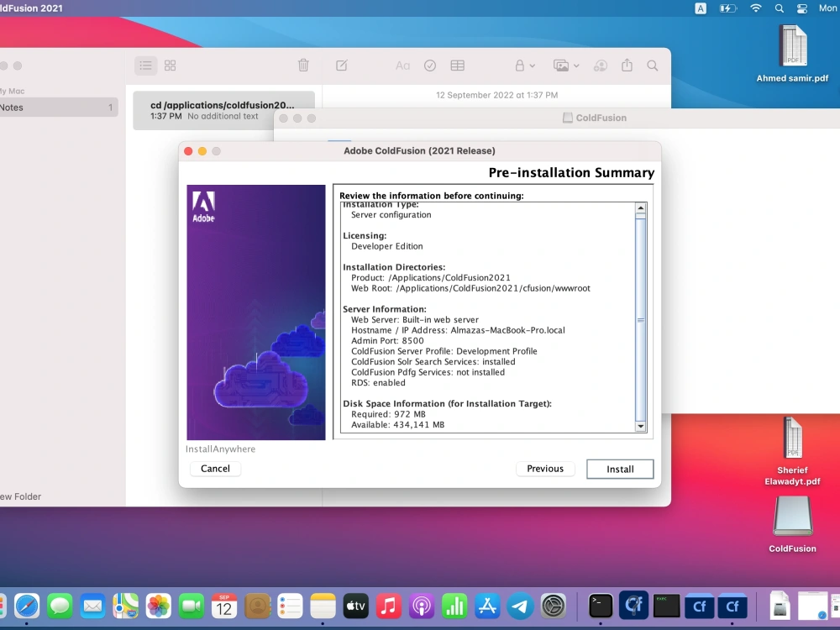840x630 pixels.
Task: Open Spotlight search in menu bar
Action: pyautogui.click(x=779, y=8)
